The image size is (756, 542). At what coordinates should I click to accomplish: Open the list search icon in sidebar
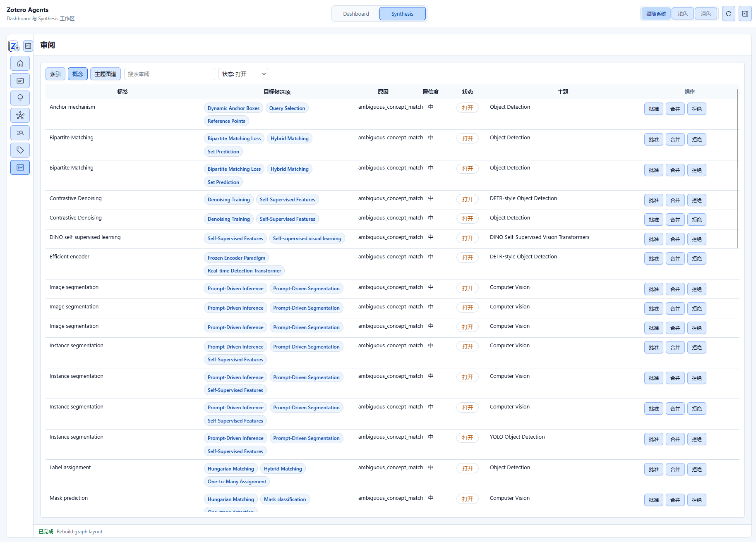pos(20,133)
